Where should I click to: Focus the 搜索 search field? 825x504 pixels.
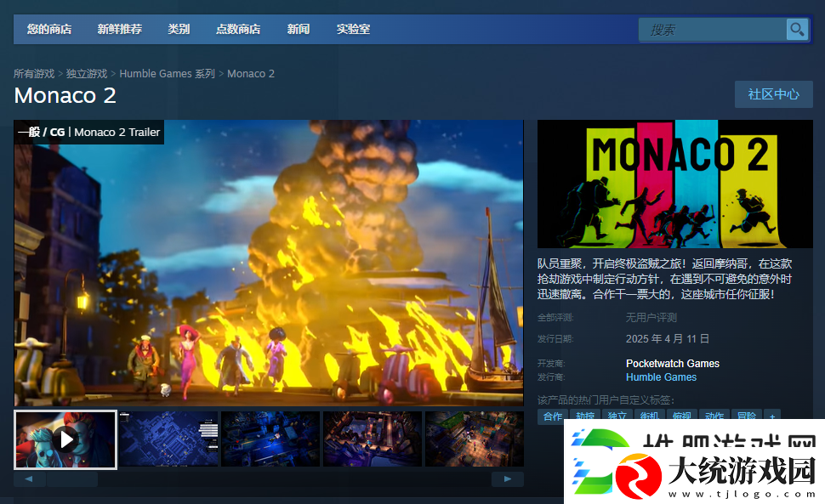point(713,30)
